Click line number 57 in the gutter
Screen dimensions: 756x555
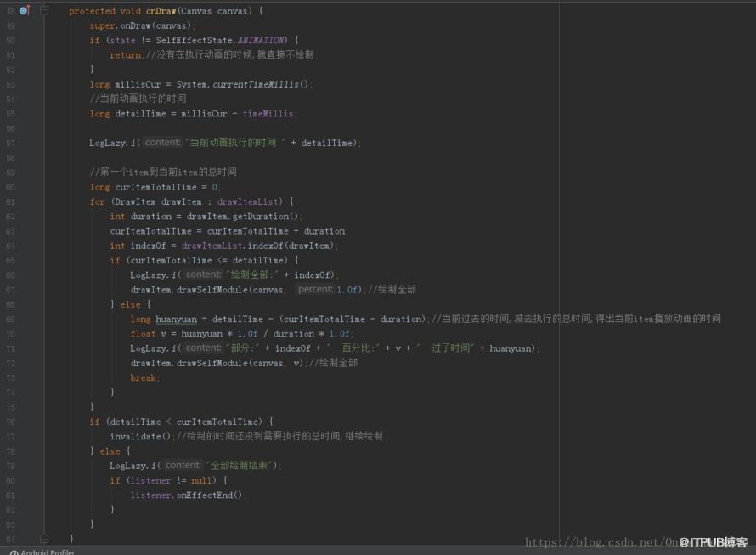10,144
